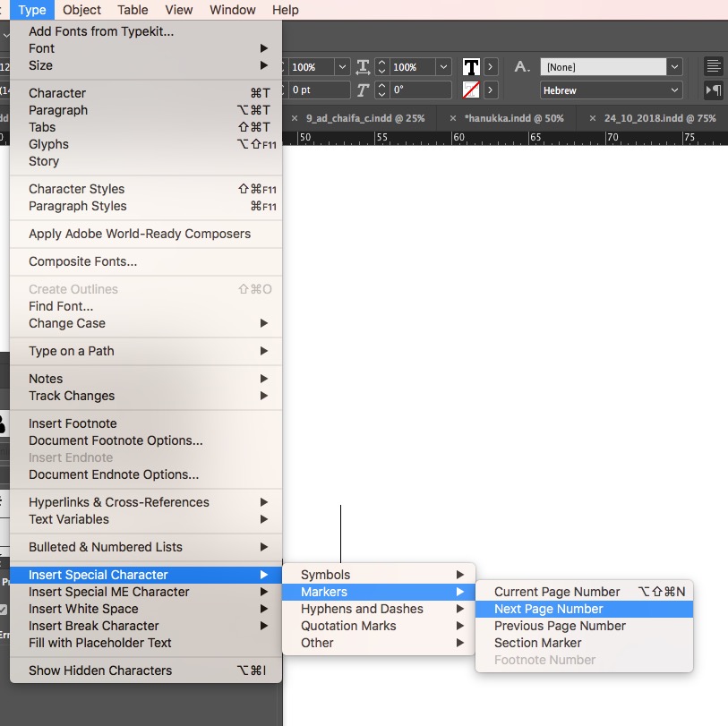Click the text fill color swatch
This screenshot has width=728, height=726.
471,67
